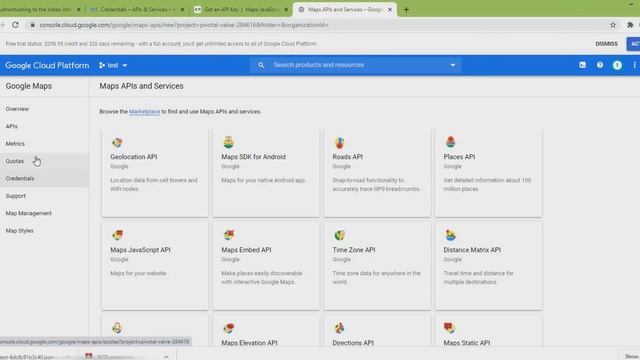Click the Roads API icon

[339, 142]
